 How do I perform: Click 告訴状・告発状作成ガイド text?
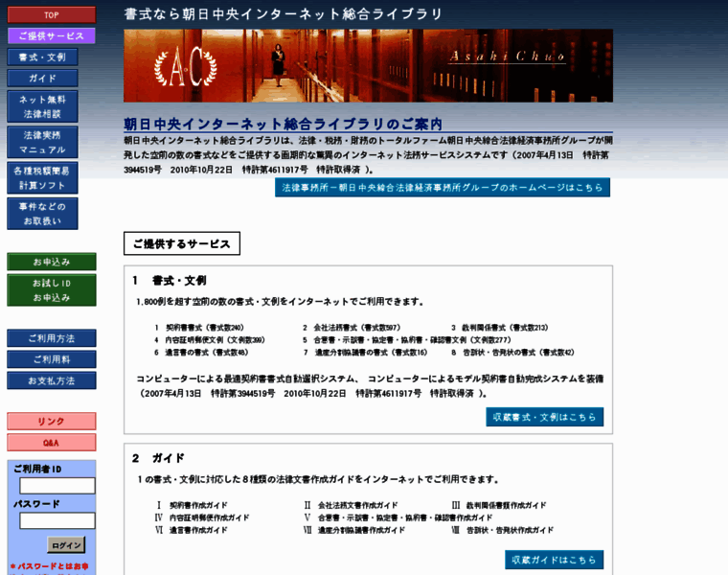[510, 530]
